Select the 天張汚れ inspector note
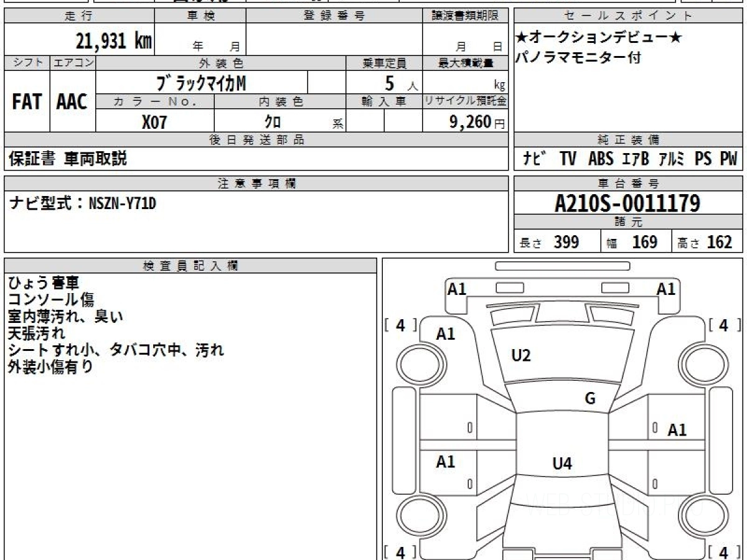The width and height of the screenshot is (747, 560). 36,333
